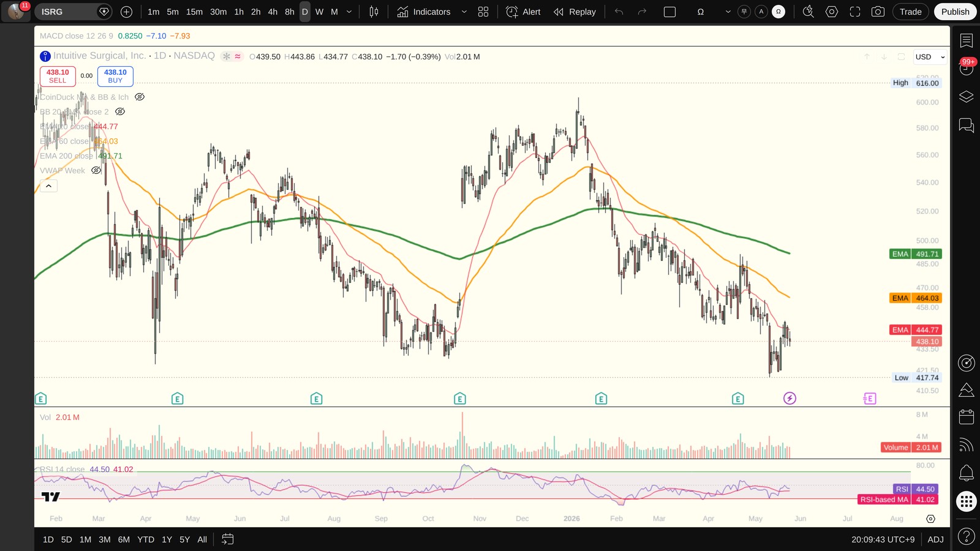Image resolution: width=980 pixels, height=551 pixels.
Task: Open the layout setup grid icon
Action: 483,12
